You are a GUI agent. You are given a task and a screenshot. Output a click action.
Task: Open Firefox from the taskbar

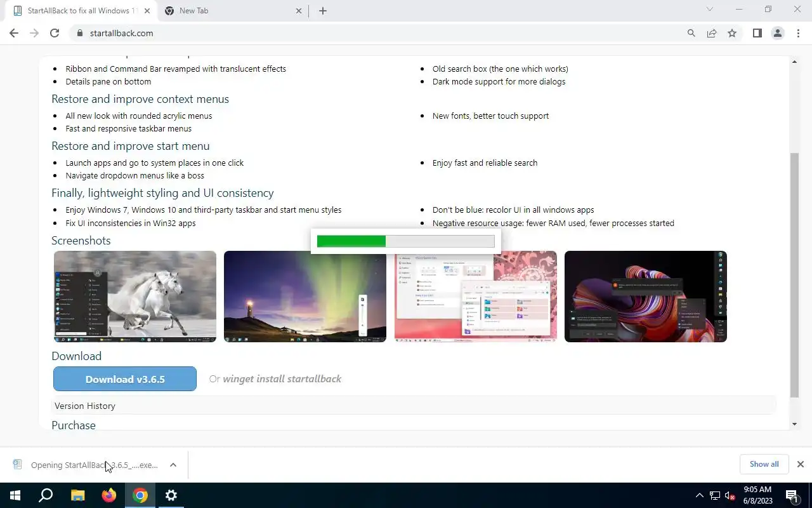click(109, 495)
